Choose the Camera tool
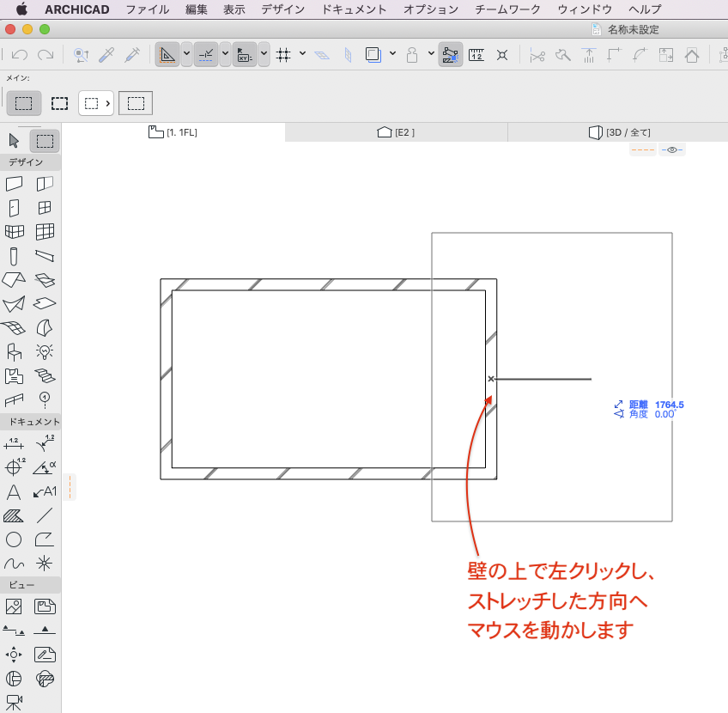Screen dimensions: 728x713 (14, 703)
